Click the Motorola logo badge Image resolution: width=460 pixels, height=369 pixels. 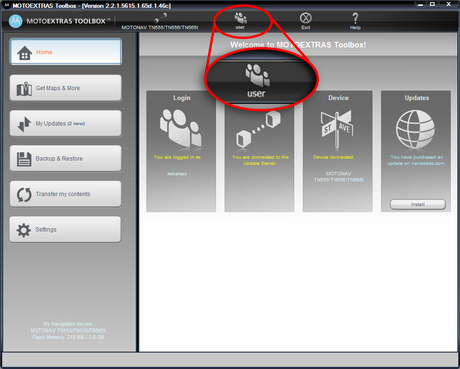click(x=15, y=21)
